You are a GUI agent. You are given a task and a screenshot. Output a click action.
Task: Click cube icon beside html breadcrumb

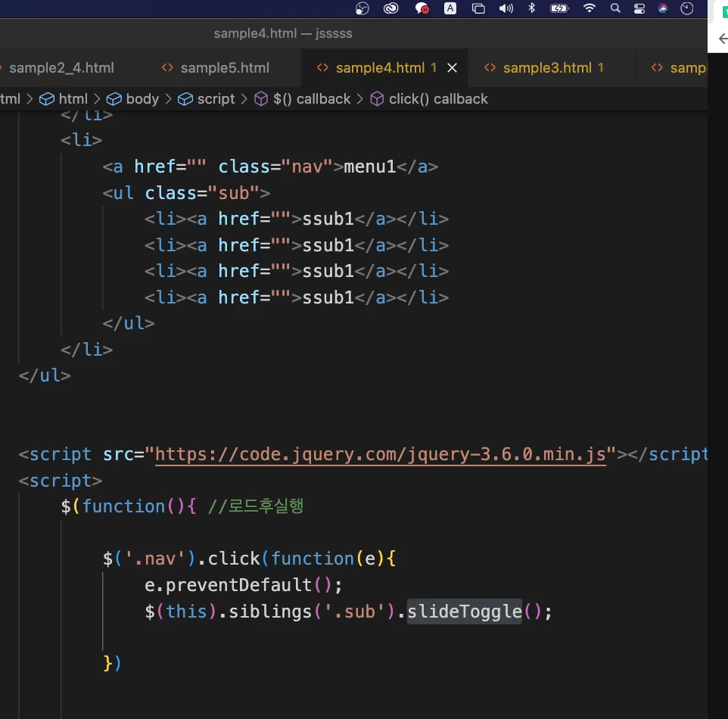(x=47, y=99)
